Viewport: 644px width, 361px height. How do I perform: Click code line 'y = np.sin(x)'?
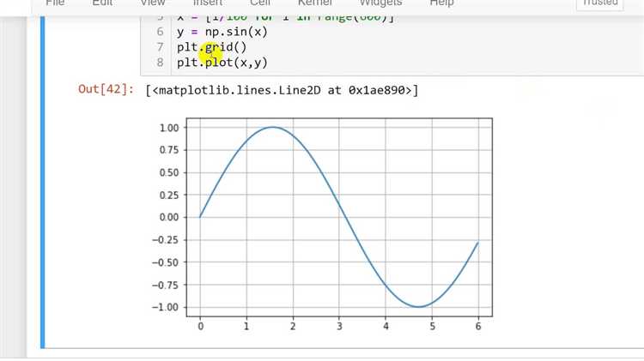point(222,32)
